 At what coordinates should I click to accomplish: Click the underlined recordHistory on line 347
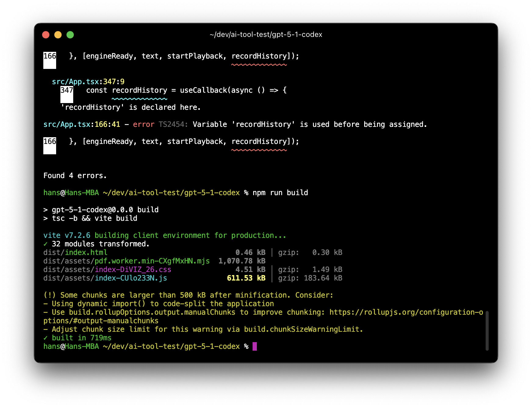[x=139, y=91]
